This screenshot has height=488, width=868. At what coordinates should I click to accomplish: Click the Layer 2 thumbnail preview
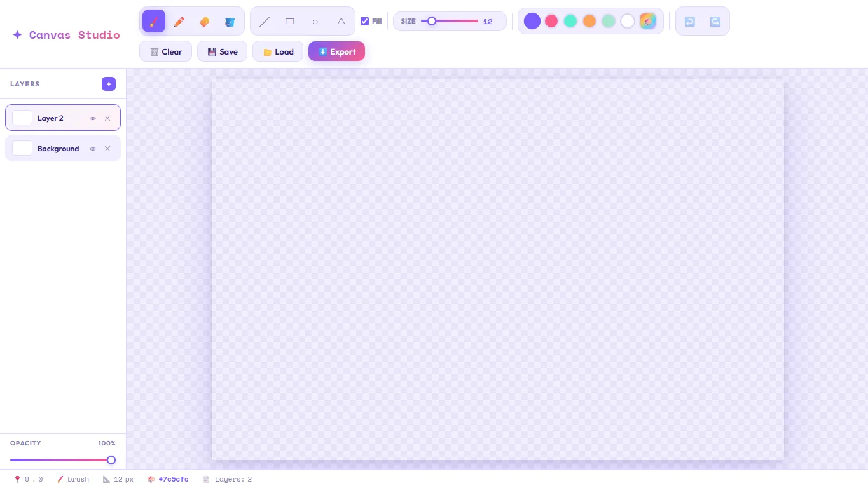pyautogui.click(x=22, y=118)
